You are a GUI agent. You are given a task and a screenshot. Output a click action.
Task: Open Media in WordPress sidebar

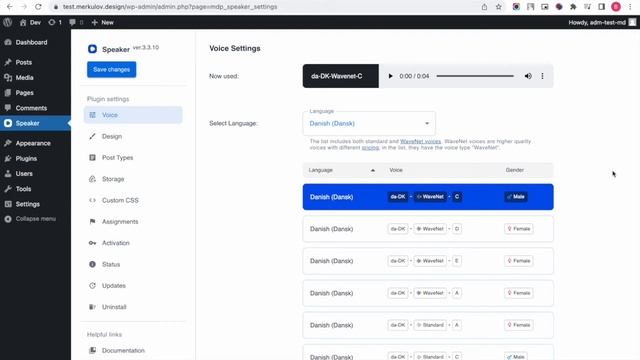36,78
